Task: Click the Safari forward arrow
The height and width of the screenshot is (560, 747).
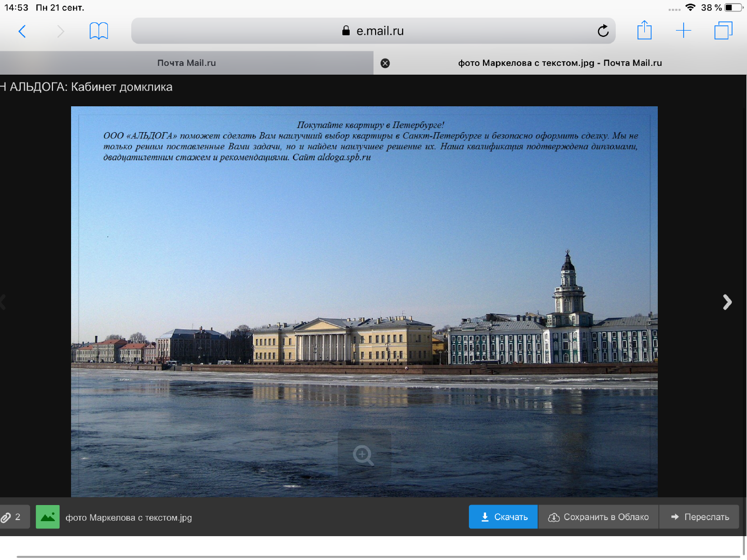Action: tap(60, 32)
